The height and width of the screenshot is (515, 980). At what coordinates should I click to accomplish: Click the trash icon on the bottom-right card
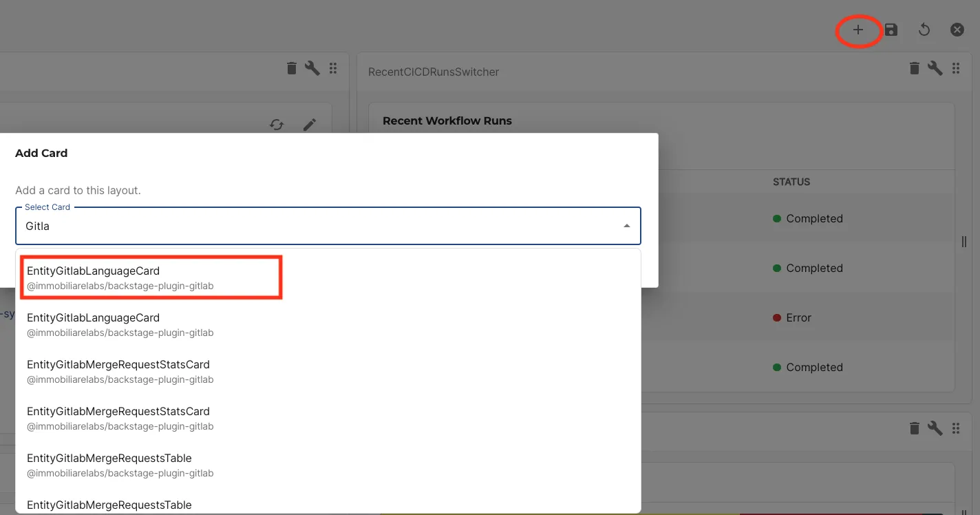point(914,428)
